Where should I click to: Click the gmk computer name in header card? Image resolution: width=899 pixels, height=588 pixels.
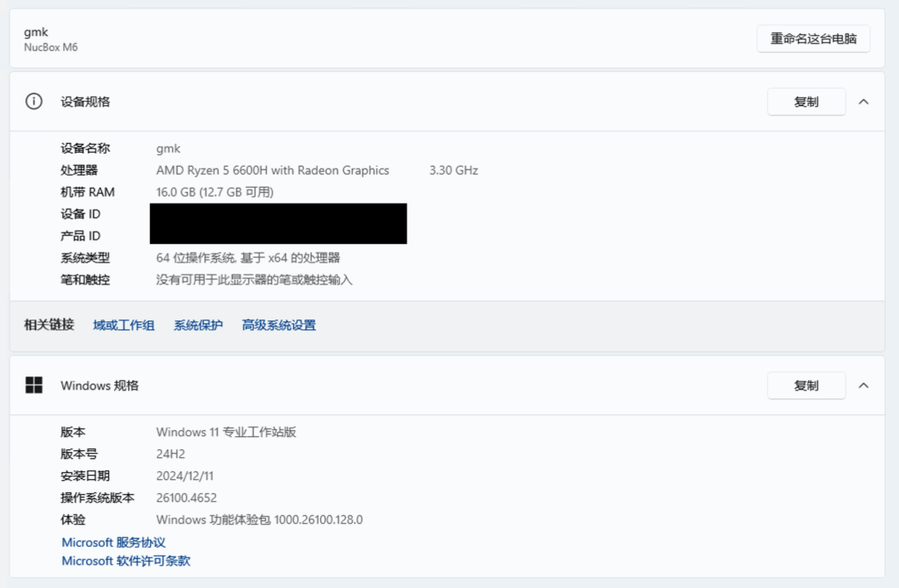pos(36,32)
